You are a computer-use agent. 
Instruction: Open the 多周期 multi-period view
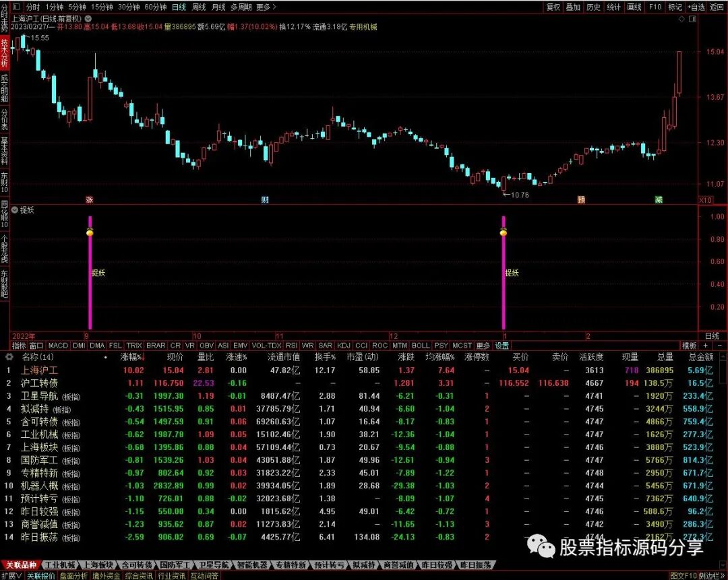[x=241, y=7]
